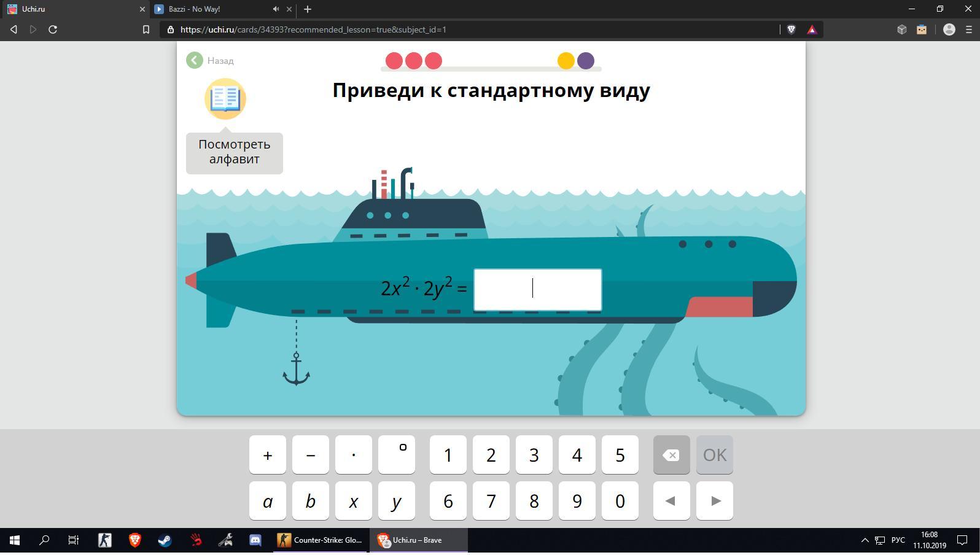Click the multiplication dot key
The height and width of the screenshot is (555, 980).
[x=354, y=455]
